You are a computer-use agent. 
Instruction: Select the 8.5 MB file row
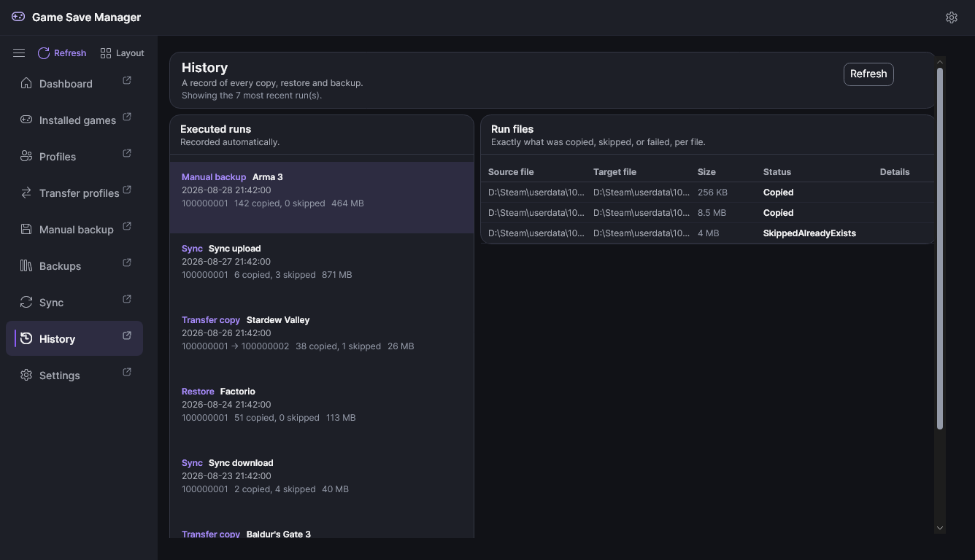707,213
